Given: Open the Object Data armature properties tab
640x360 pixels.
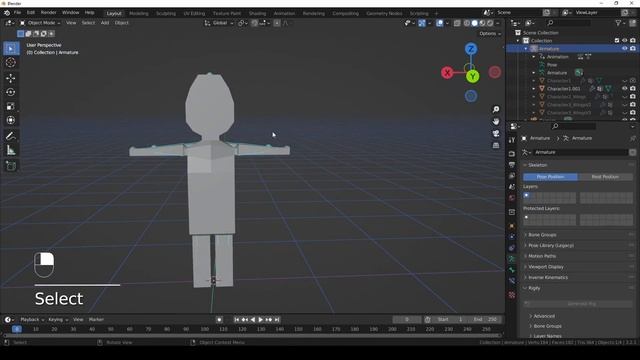Looking at the screenshot, I should pyautogui.click(x=512, y=259).
